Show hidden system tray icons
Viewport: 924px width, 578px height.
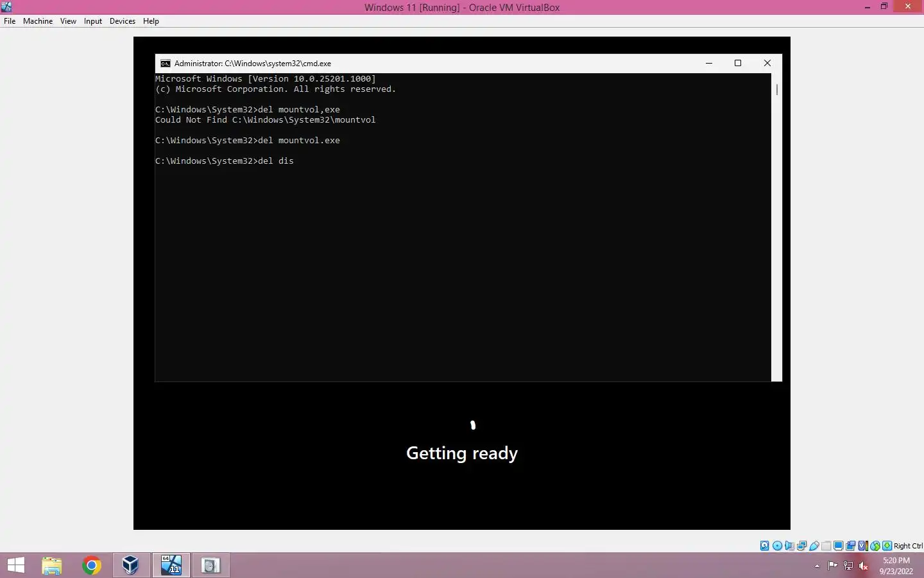817,566
